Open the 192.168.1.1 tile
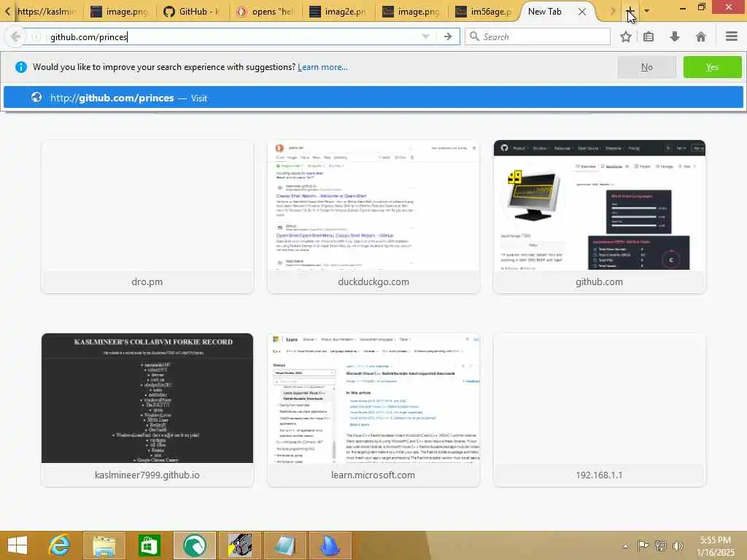Screen dimensions: 747x560 (600, 410)
